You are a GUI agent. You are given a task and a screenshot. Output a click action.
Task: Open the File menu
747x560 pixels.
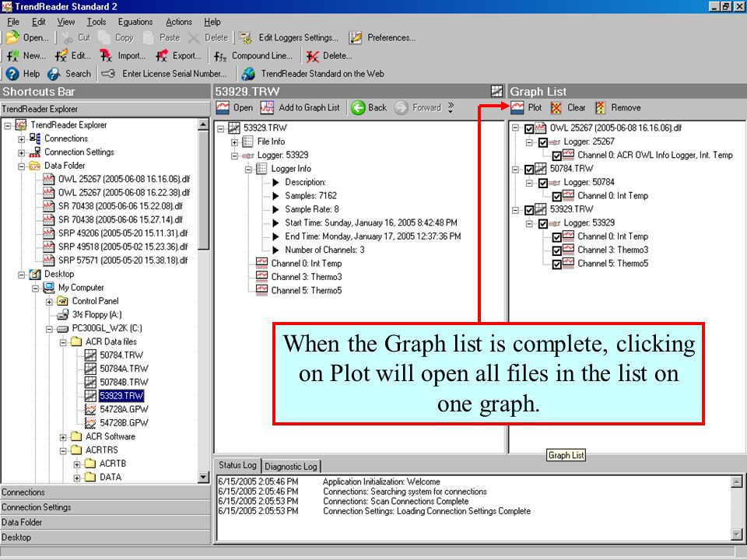(x=13, y=22)
